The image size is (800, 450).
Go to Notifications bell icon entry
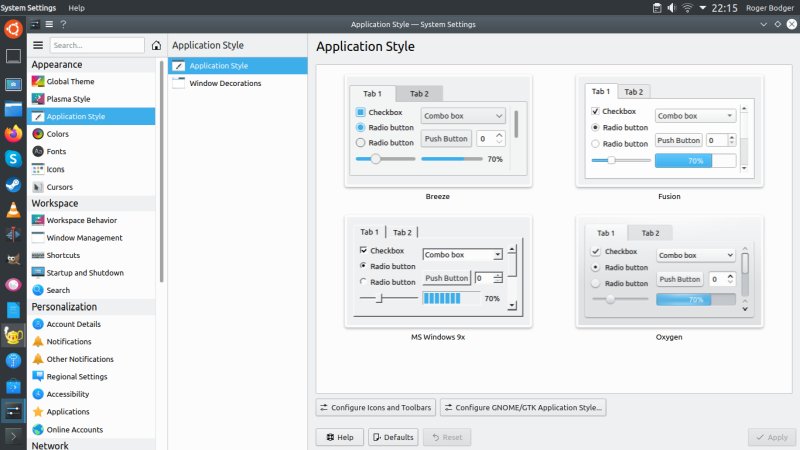[38, 342]
